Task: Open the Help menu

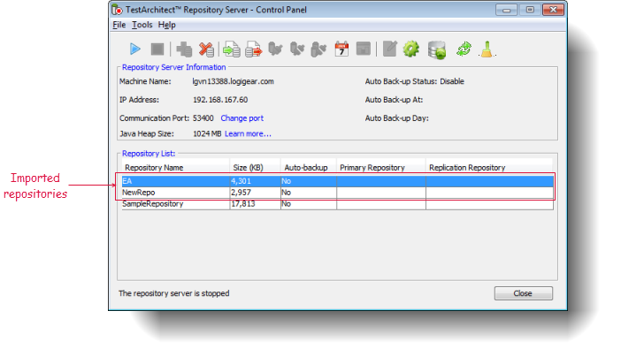Action: click(166, 25)
